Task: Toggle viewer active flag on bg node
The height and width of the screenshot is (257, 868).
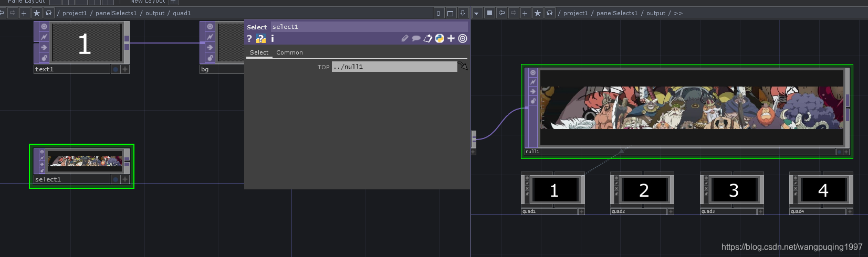Action: click(x=210, y=26)
